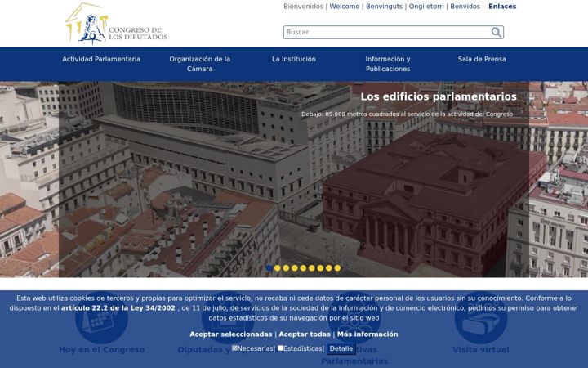588x368 pixels.
Task: Select the first blue carousel dot
Action: tap(269, 268)
